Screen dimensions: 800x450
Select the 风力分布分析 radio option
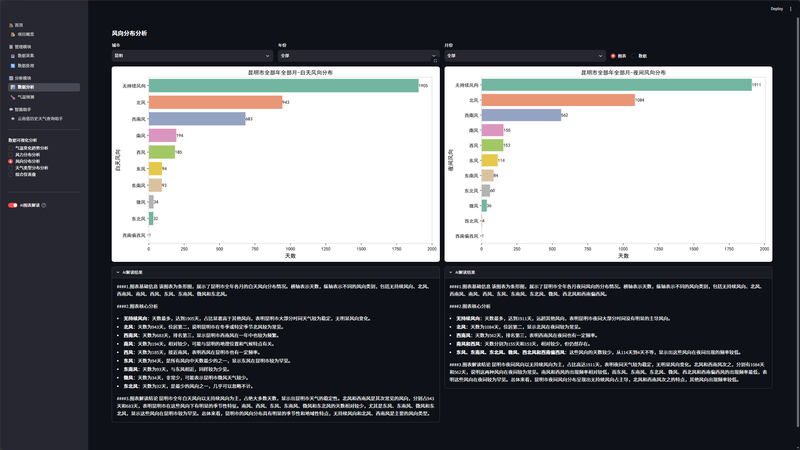click(10, 155)
